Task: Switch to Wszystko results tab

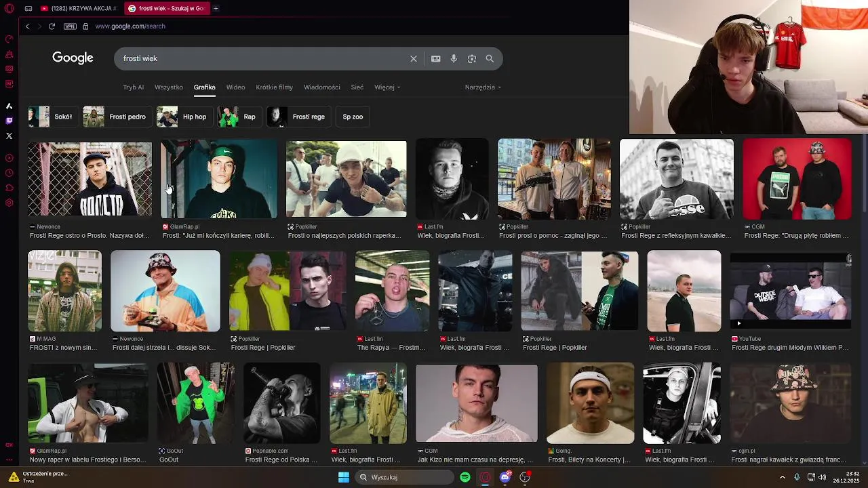Action: click(x=169, y=87)
